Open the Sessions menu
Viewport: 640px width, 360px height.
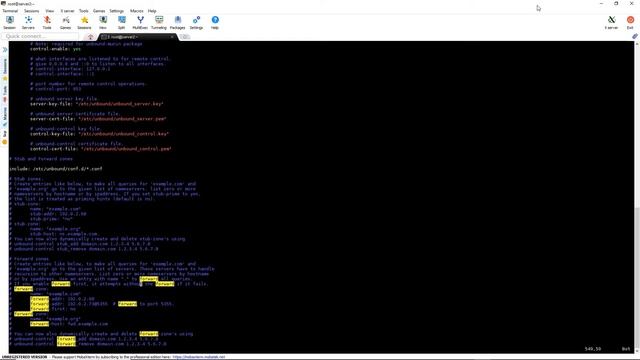[31, 11]
